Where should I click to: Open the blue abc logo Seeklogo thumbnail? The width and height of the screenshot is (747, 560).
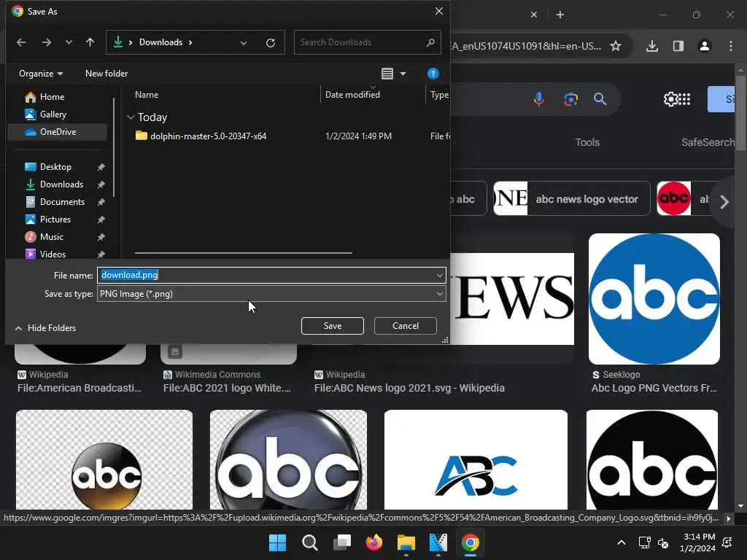pyautogui.click(x=654, y=299)
